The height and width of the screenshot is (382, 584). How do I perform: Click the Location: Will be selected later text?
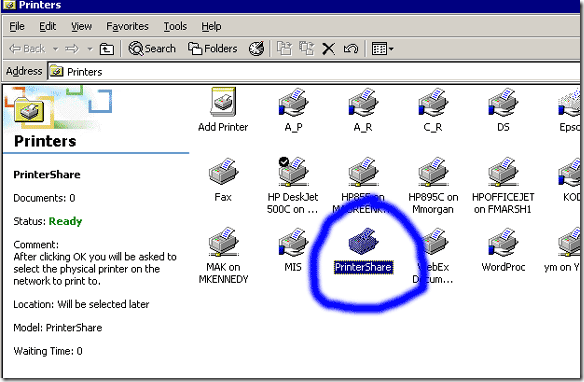click(x=81, y=304)
